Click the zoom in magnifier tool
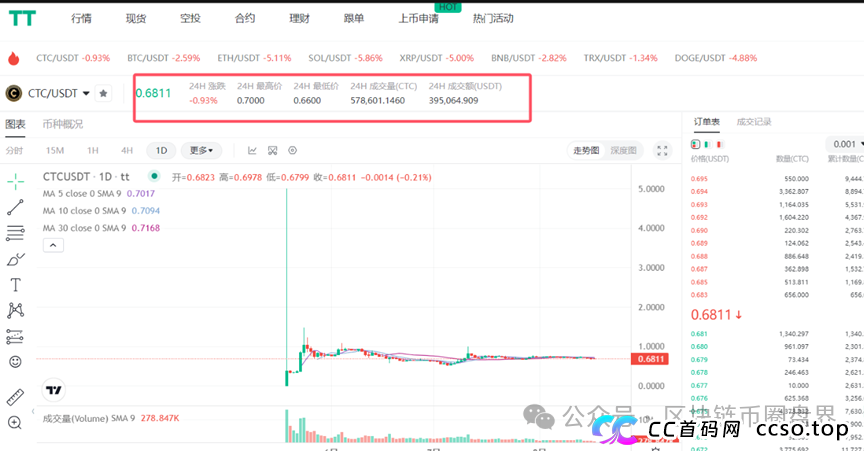This screenshot has width=864, height=451. click(15, 423)
